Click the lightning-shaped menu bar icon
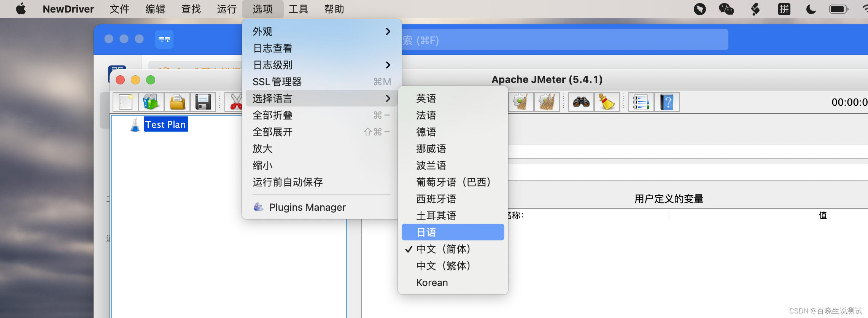Viewport: 868px width, 318px height. (755, 9)
